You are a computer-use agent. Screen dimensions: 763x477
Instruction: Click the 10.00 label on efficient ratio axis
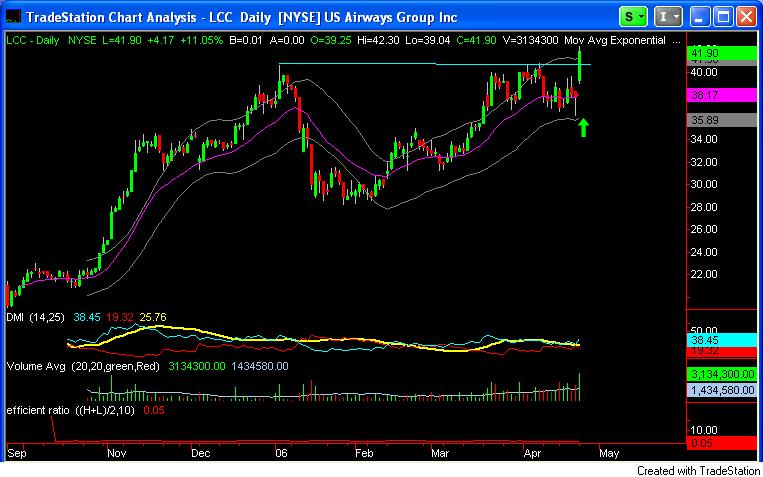click(x=704, y=430)
